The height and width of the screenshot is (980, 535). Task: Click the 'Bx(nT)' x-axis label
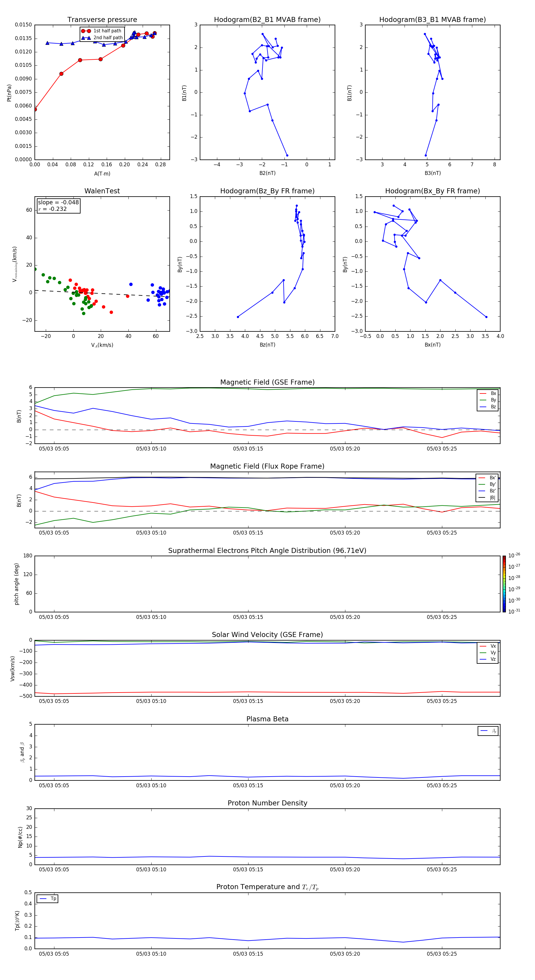click(x=432, y=345)
